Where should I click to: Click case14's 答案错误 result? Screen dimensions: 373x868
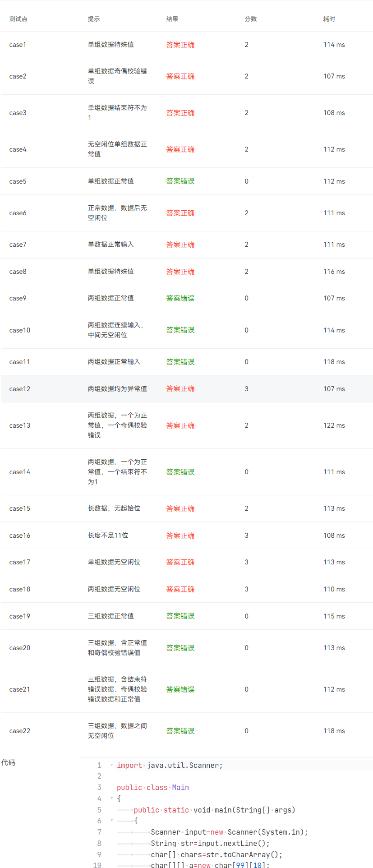click(x=180, y=472)
